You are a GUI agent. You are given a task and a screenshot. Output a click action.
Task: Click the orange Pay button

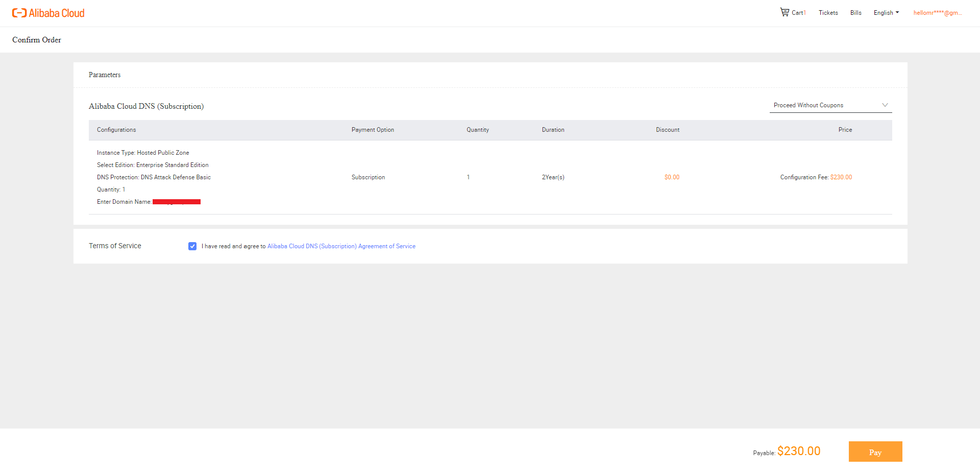pos(875,452)
